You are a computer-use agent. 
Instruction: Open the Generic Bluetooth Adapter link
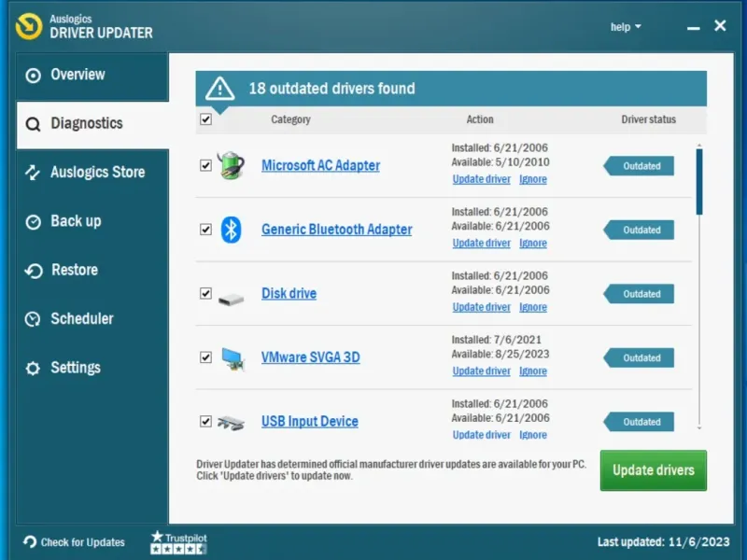coord(336,230)
